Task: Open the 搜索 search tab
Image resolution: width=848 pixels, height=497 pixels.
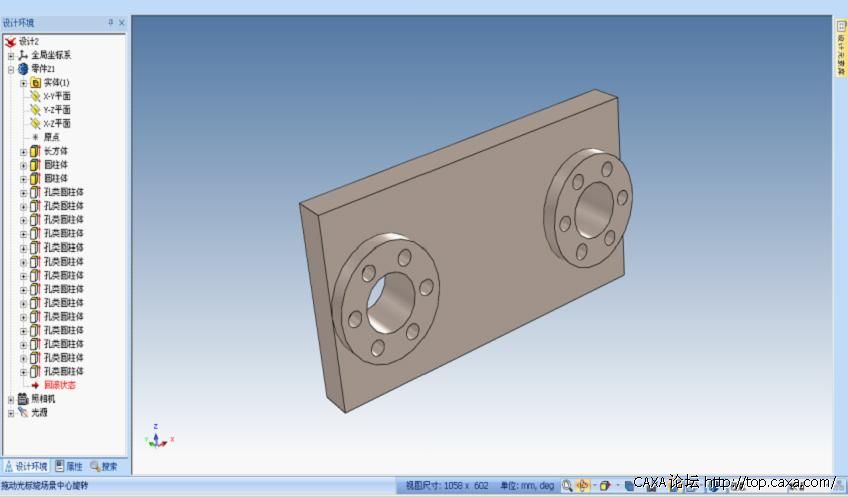Action: (x=104, y=466)
